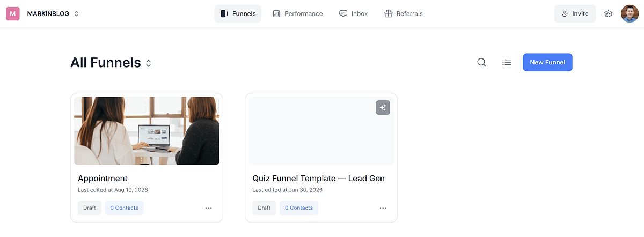Switch to list view icon
This screenshot has height=237, width=644.
pos(507,62)
